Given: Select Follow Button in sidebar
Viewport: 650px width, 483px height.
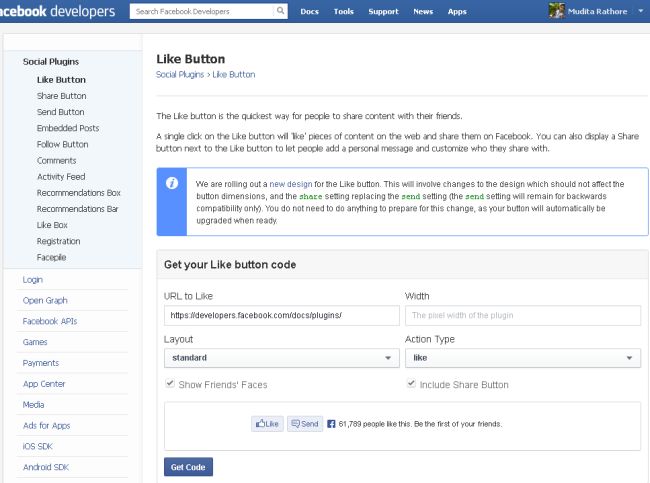Looking at the screenshot, I should [63, 144].
